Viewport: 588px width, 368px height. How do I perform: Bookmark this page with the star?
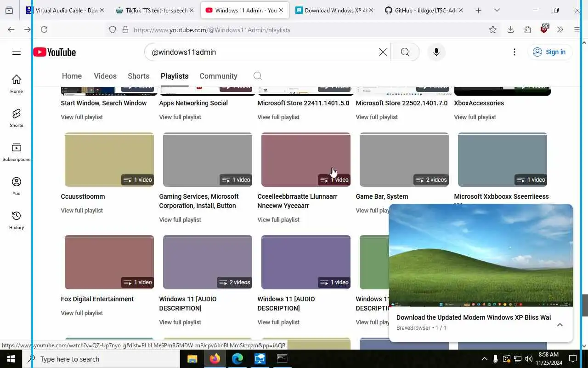[x=493, y=29]
